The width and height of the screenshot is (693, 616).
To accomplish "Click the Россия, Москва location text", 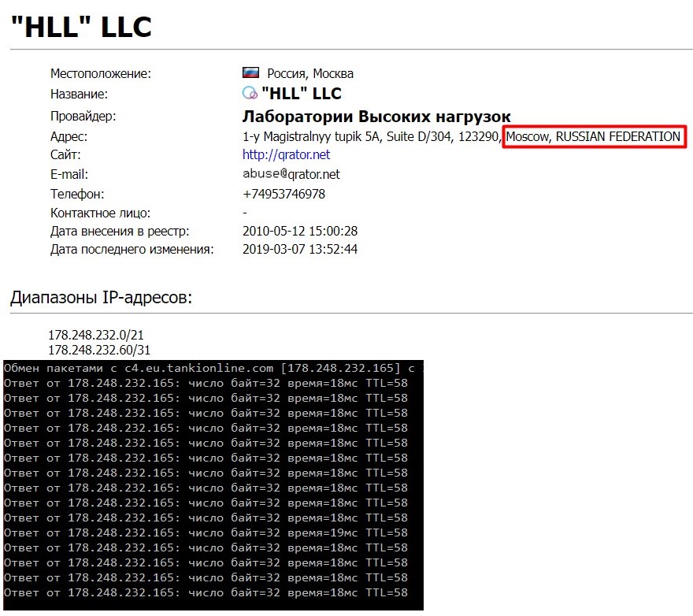I will 309,73.
